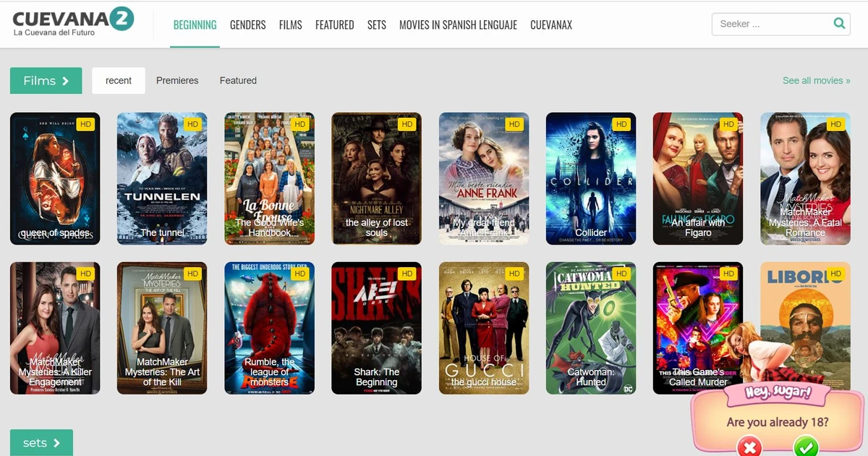Screen dimensions: 868x456
Task: Open Rumble, the League of Monsters poster
Action: [270, 328]
